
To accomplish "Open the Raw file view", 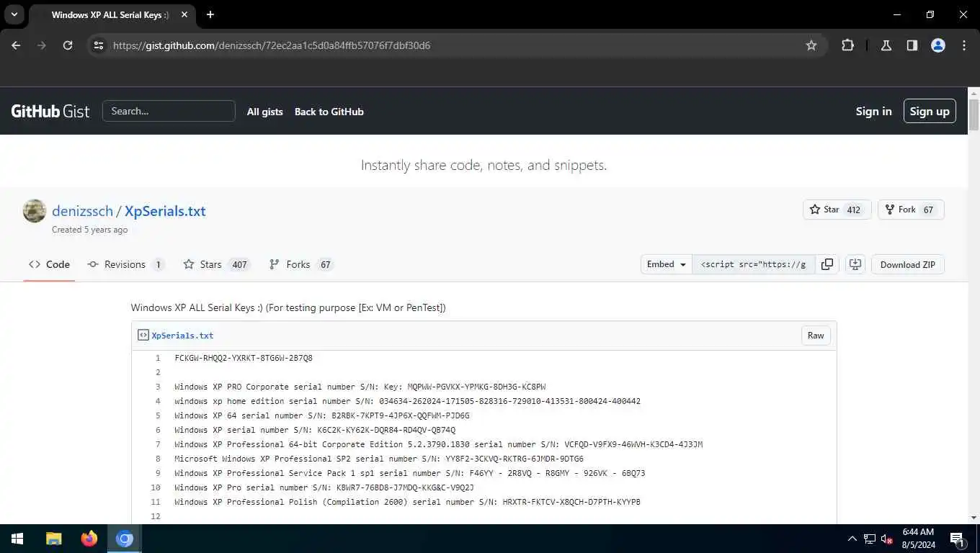I will [x=816, y=336].
